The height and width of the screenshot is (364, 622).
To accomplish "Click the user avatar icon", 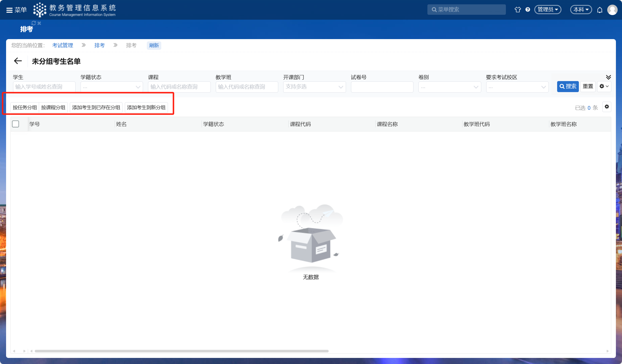I will [x=612, y=10].
